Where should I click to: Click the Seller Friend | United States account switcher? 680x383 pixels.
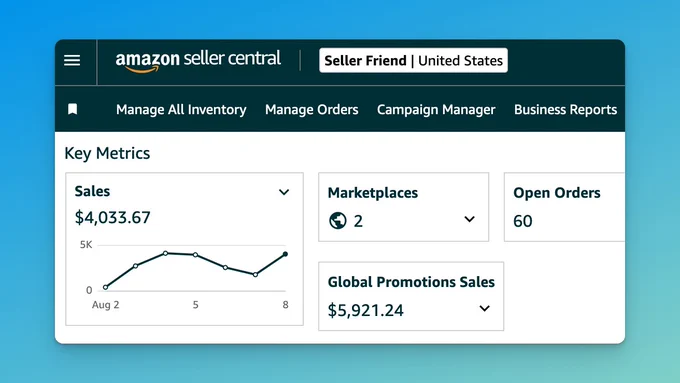[x=413, y=60]
